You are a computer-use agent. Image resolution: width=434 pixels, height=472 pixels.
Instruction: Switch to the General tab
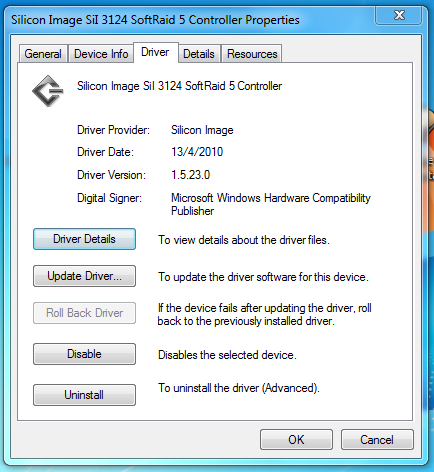pos(43,54)
